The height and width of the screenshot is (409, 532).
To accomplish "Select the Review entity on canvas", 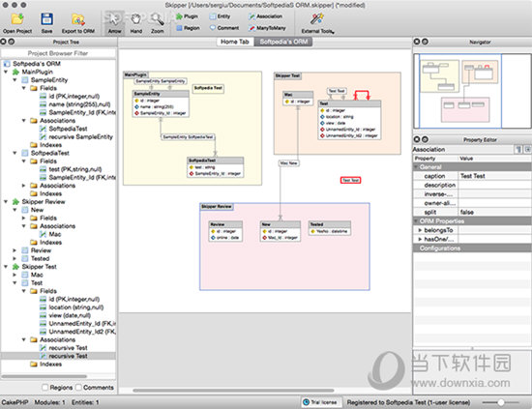I will [x=225, y=231].
